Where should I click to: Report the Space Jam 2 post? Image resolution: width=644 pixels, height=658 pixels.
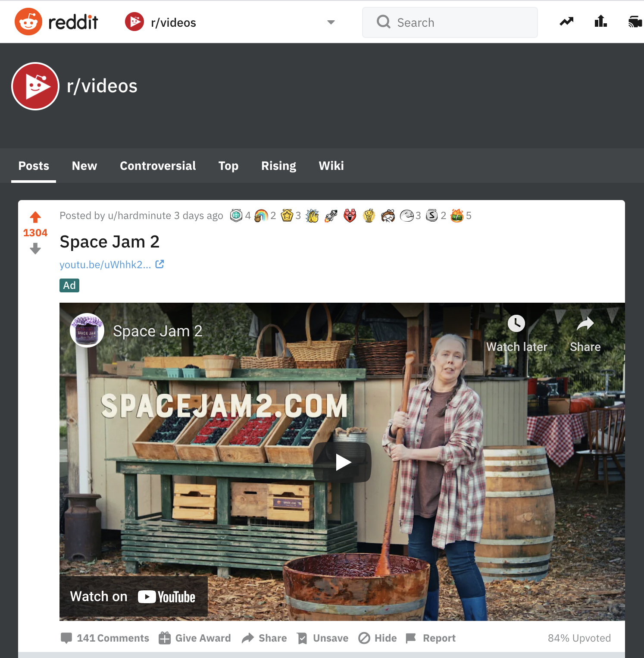pyautogui.click(x=431, y=638)
